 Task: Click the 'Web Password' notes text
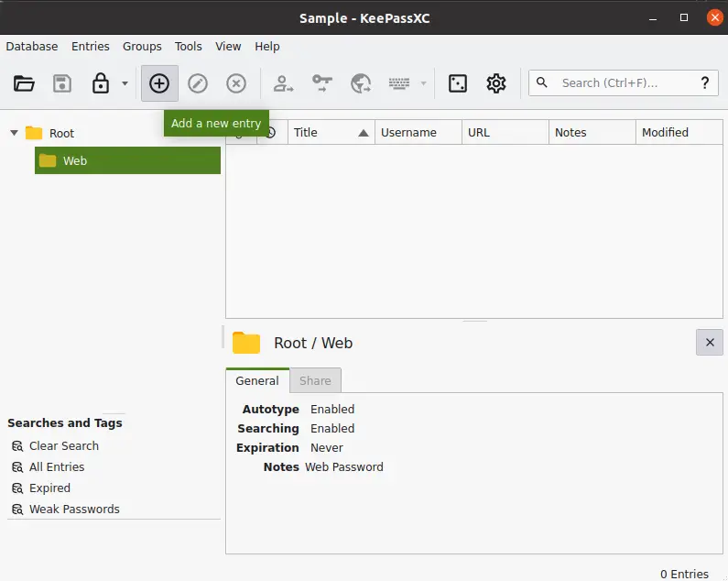[344, 467]
